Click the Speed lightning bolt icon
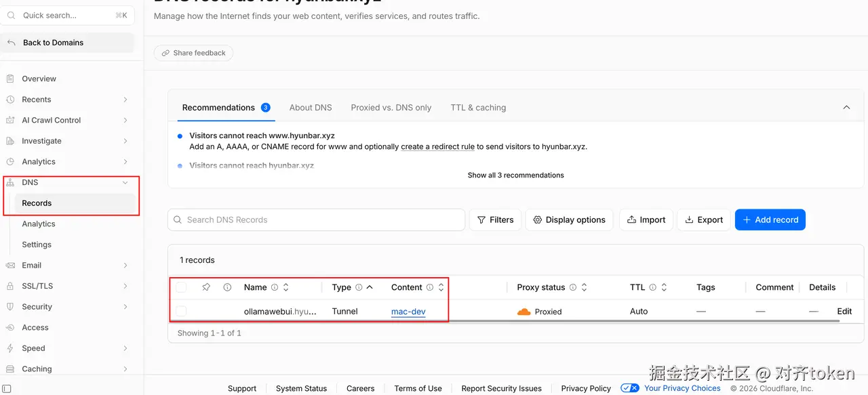The width and height of the screenshot is (868, 395). pos(9,348)
